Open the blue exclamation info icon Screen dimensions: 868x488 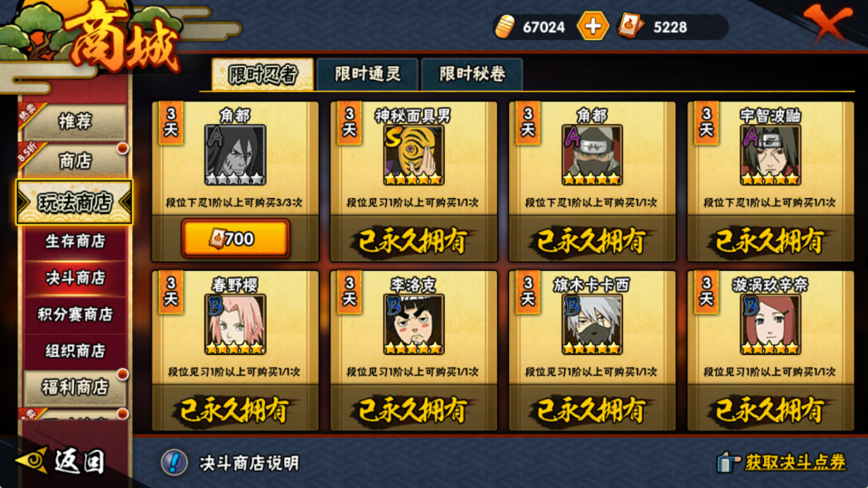(x=174, y=462)
